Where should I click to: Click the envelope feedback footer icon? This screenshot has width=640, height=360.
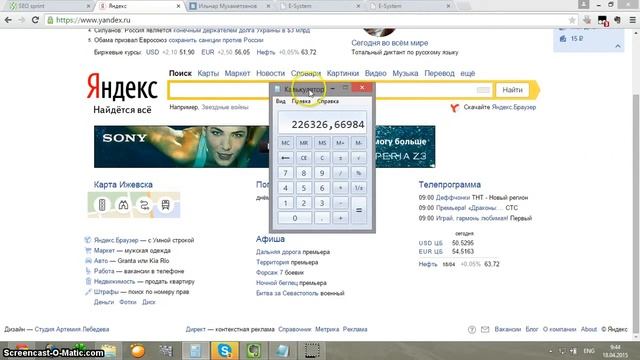[x=485, y=329]
